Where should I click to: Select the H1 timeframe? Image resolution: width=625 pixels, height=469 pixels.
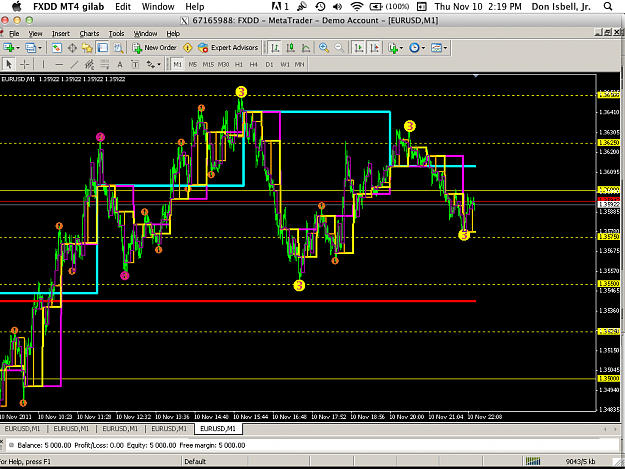coord(239,64)
